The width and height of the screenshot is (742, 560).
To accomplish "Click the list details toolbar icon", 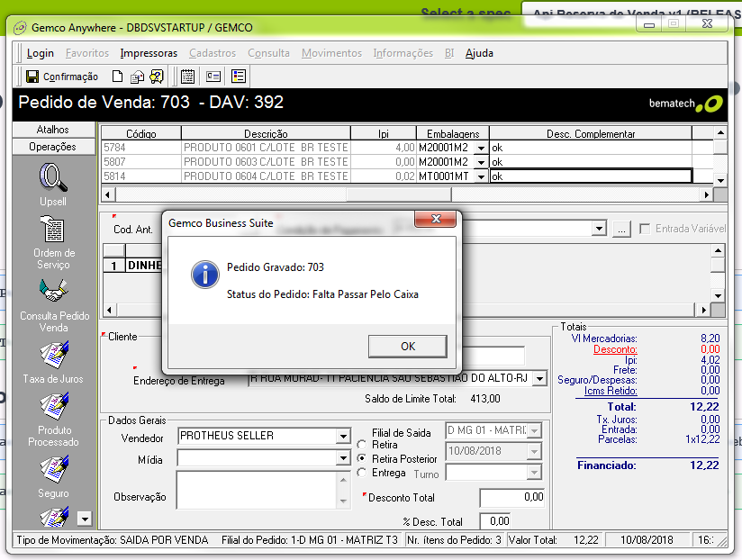I will [239, 77].
